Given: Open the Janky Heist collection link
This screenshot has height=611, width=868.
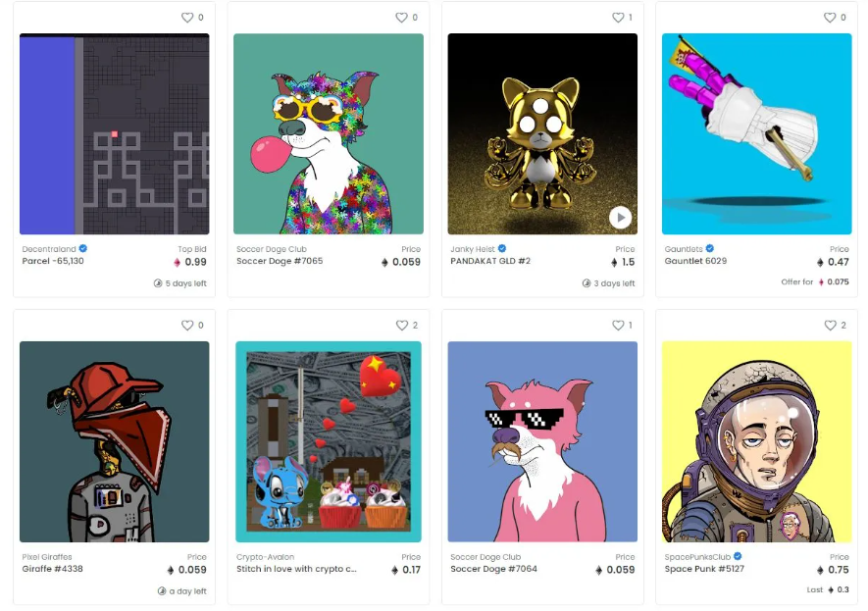Looking at the screenshot, I should pos(472,249).
